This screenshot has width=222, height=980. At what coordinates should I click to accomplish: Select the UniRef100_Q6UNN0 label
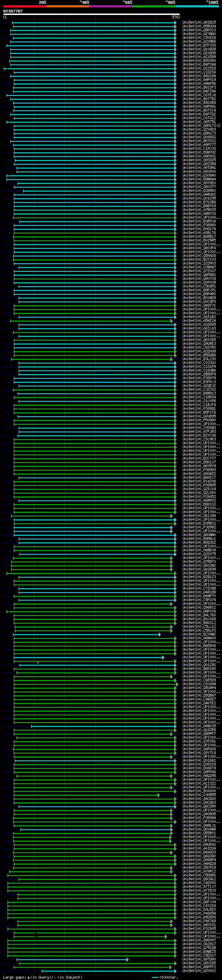pyautogui.click(x=199, y=535)
